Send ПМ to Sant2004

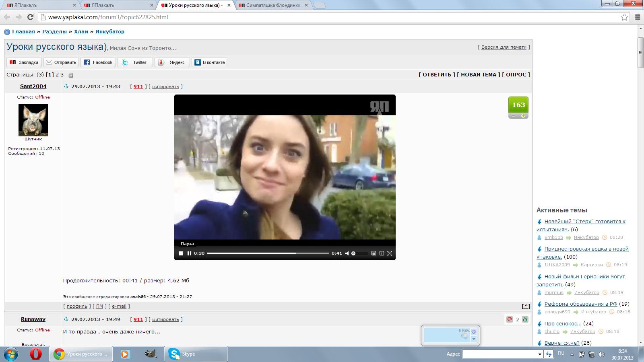click(x=99, y=306)
